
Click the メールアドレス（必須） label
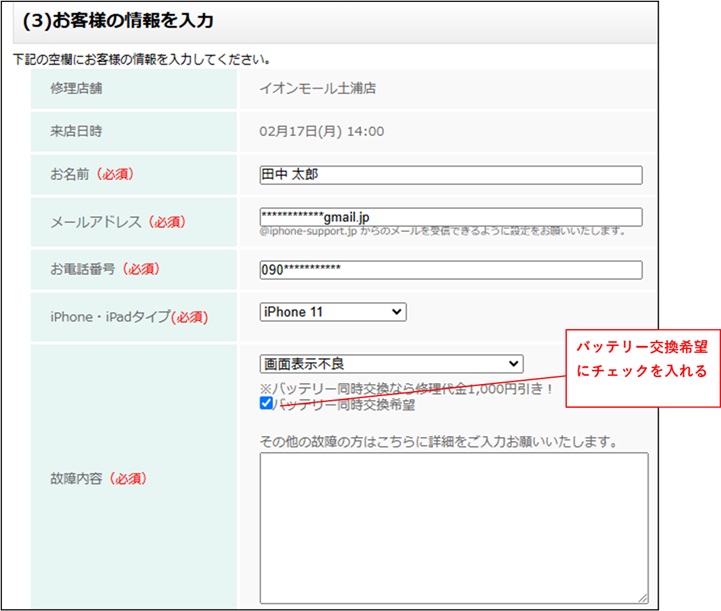click(118, 222)
